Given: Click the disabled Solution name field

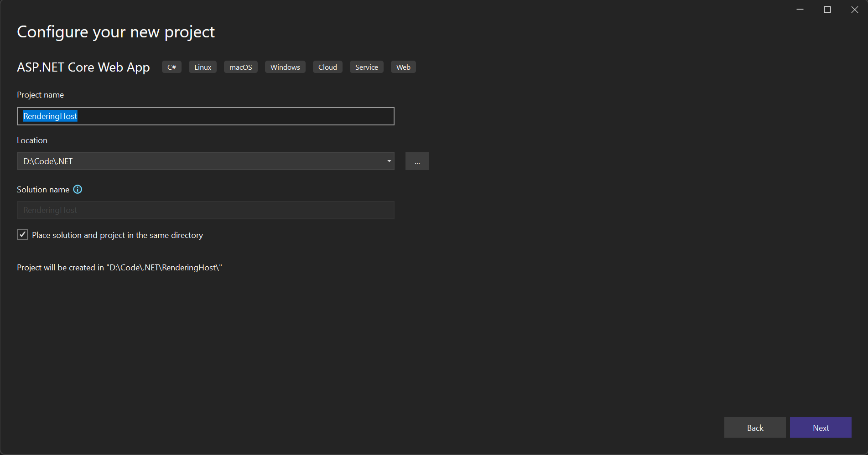Looking at the screenshot, I should click(x=205, y=210).
